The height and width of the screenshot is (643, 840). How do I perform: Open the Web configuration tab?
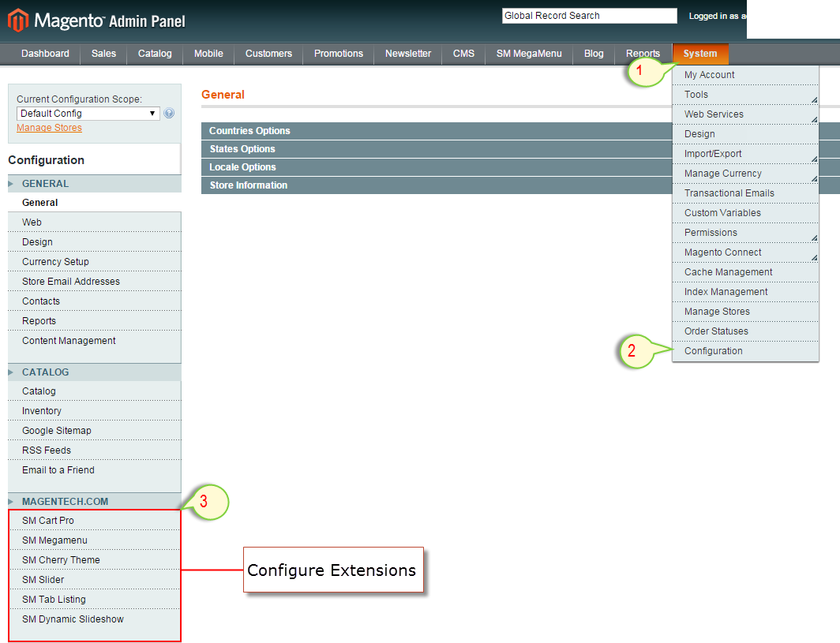(x=94, y=222)
